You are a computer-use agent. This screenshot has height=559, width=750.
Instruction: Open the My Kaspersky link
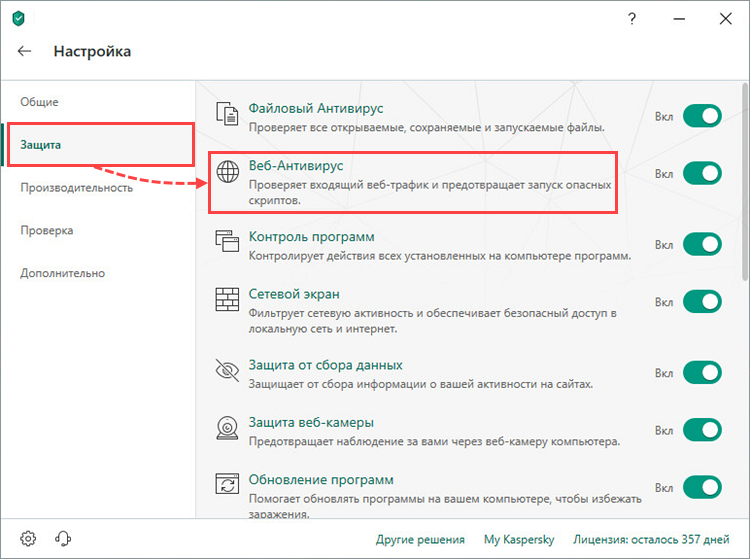tap(519, 539)
